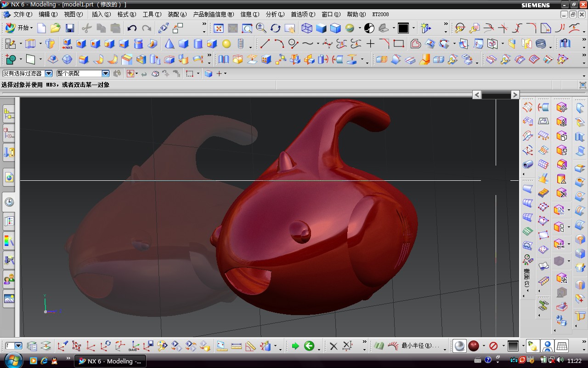588x368 pixels.
Task: Click the Fit view icon
Action: pyautogui.click(x=219, y=28)
